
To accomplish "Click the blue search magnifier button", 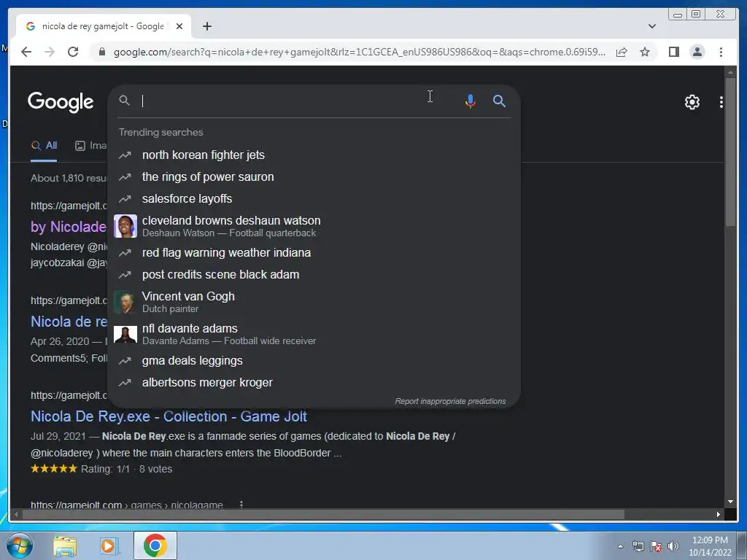I will click(499, 101).
